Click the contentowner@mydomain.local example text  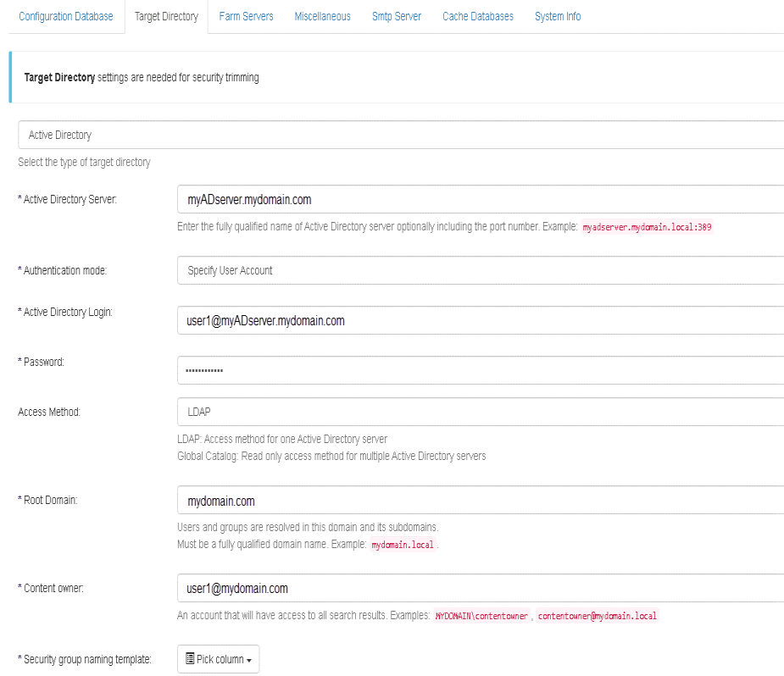598,616
